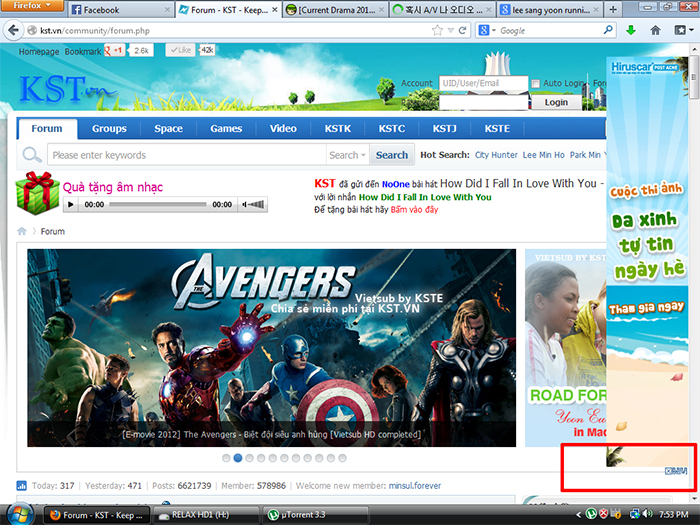The image size is (700, 525).
Task: Click in the UID/User/Email field
Action: click(483, 83)
